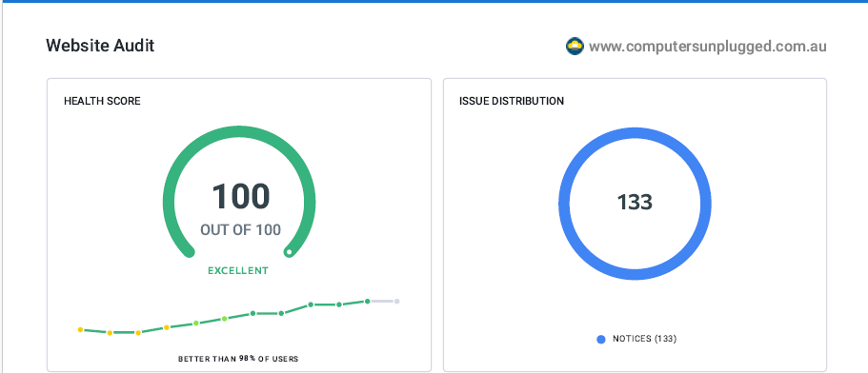Click the last green point before grey segment
The image size is (868, 373).
pos(367,302)
